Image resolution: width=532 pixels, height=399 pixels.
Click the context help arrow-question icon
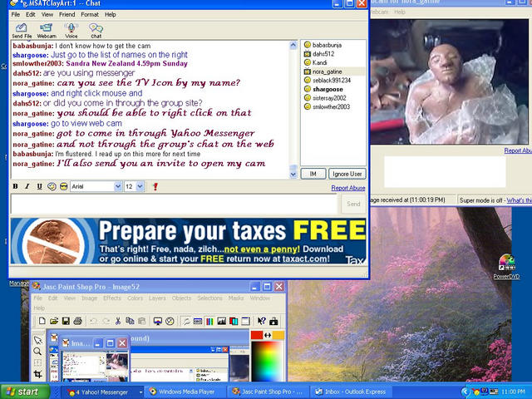click(x=262, y=321)
